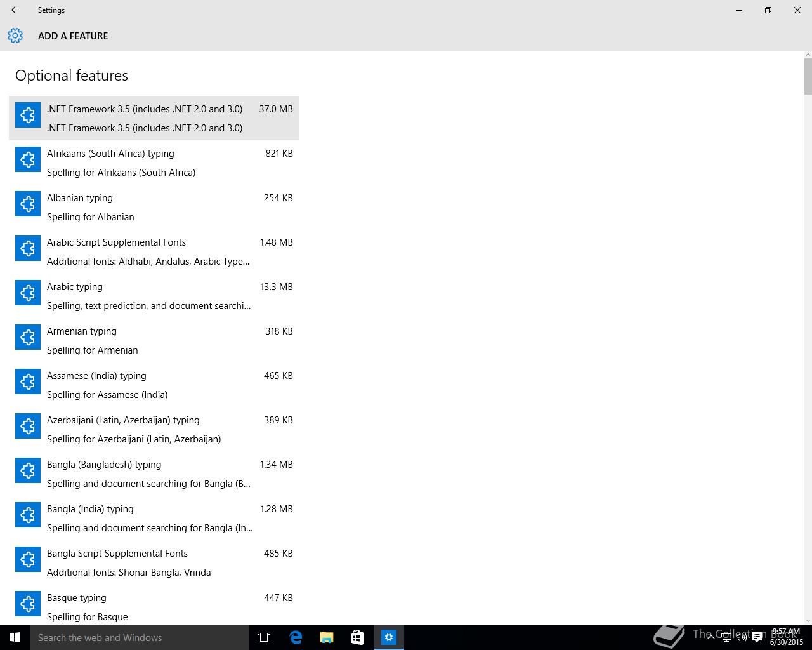Click the Bangla (Bangladesh) typing icon
The height and width of the screenshot is (650, 812).
28,470
